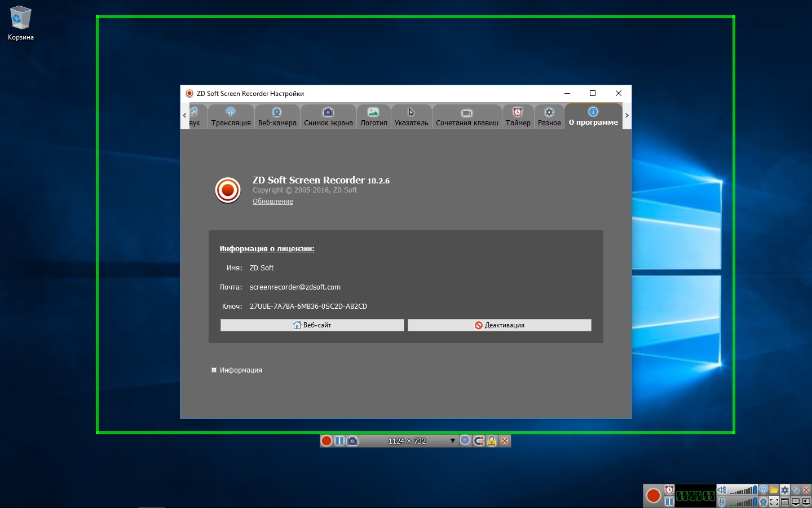
Task: Switch to the Веб-камера tab
Action: coord(277,117)
